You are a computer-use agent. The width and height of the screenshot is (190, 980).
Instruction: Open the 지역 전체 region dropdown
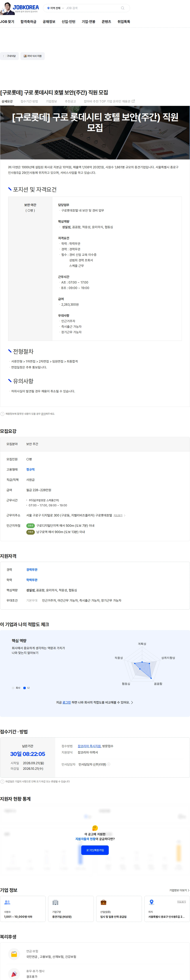[x=55, y=8]
